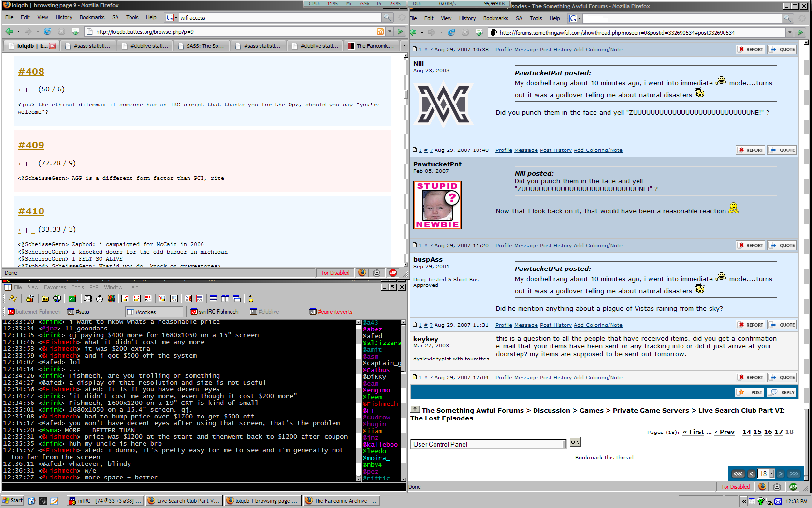This screenshot has width=812, height=508.
Task: Cascade mIRC windows icon
Action: click(x=237, y=299)
